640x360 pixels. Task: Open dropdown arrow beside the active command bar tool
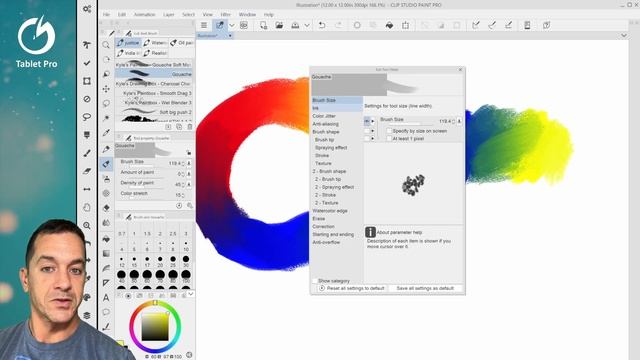click(x=232, y=25)
